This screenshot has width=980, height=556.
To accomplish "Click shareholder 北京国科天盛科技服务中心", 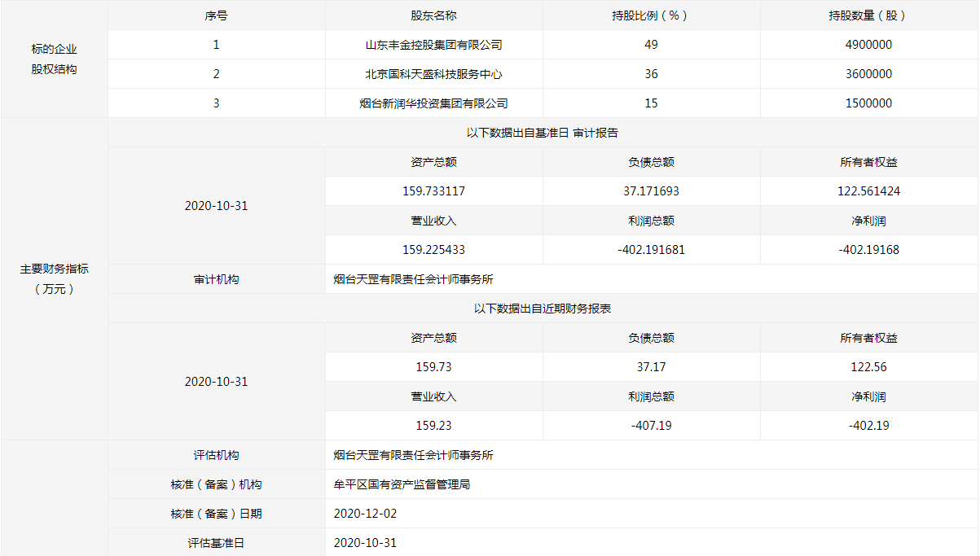I will tap(433, 74).
